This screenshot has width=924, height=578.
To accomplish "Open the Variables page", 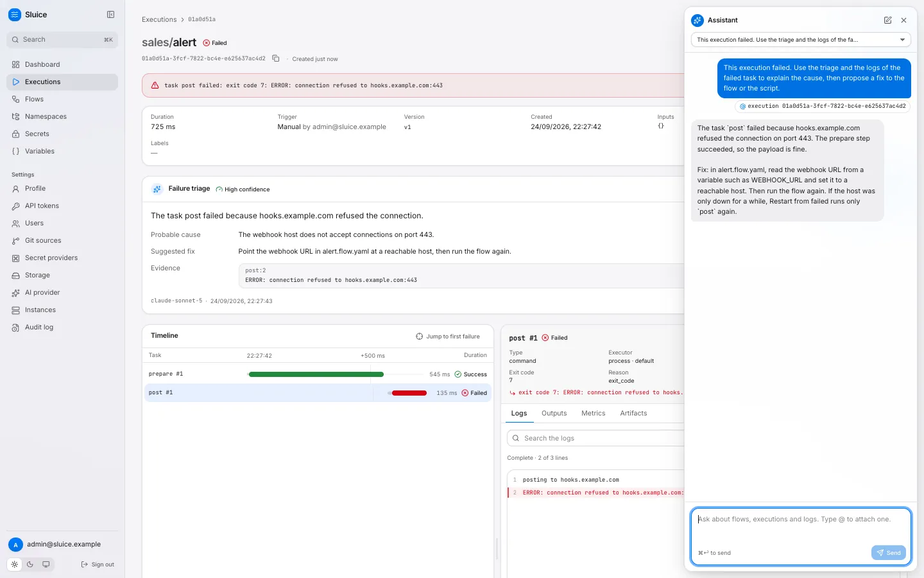I will coord(62,151).
